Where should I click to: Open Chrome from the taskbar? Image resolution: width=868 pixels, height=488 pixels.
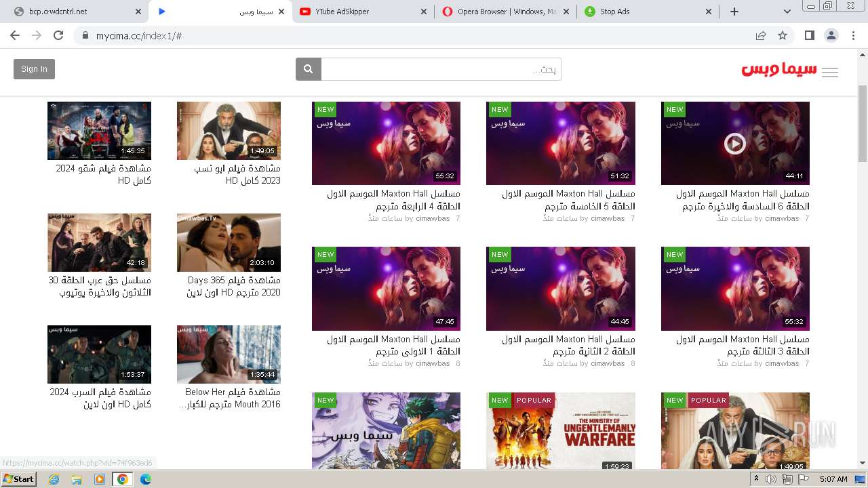123,479
